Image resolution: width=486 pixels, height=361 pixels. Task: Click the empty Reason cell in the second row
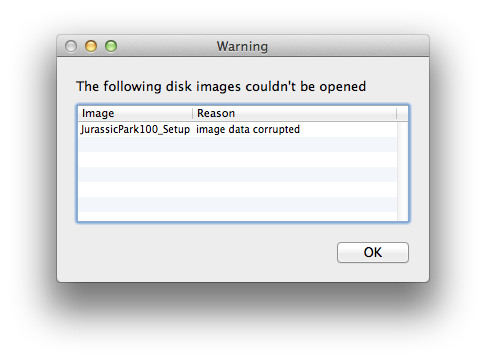point(295,144)
